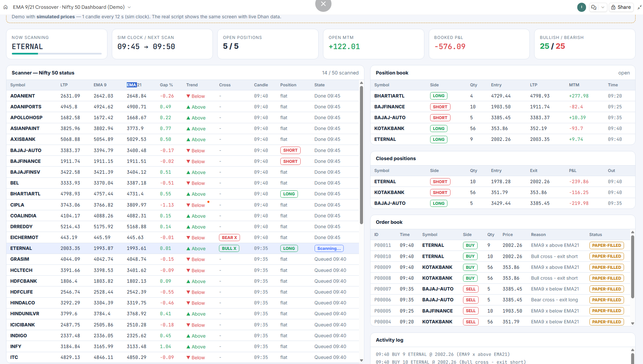The width and height of the screenshot is (643, 364).
Task: Click the Reason column header in Order book
Action: click(x=538, y=235)
